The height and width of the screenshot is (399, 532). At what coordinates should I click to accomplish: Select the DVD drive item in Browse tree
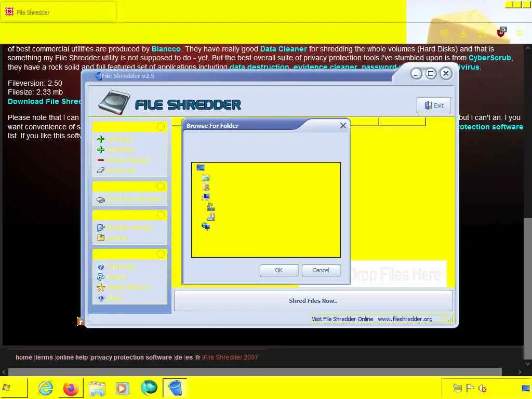click(x=211, y=217)
